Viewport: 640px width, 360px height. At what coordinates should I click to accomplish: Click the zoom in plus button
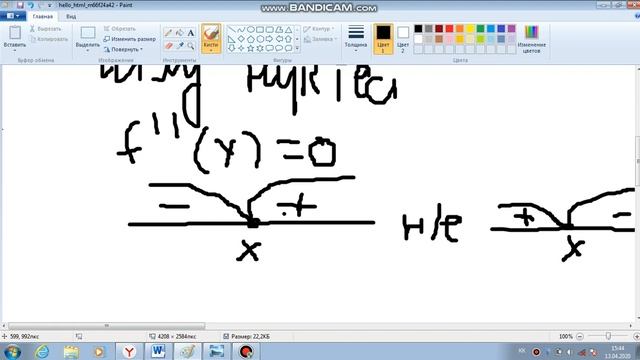[636, 336]
